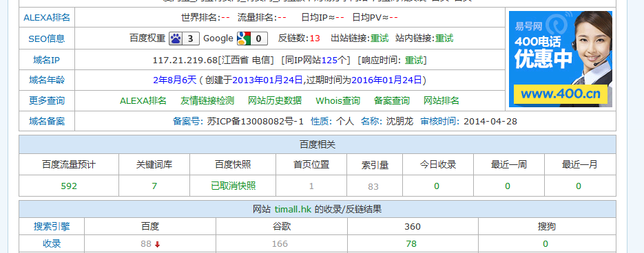Click the 反链数 value 13

pyautogui.click(x=315, y=38)
